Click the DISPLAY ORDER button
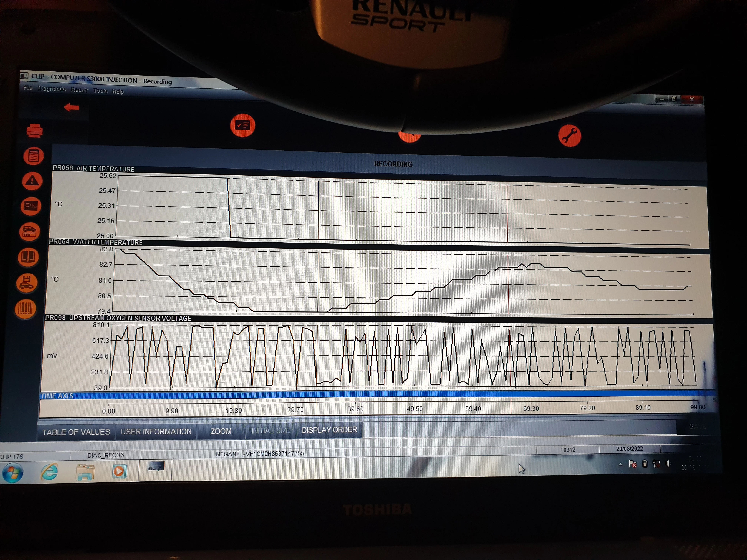 point(329,430)
